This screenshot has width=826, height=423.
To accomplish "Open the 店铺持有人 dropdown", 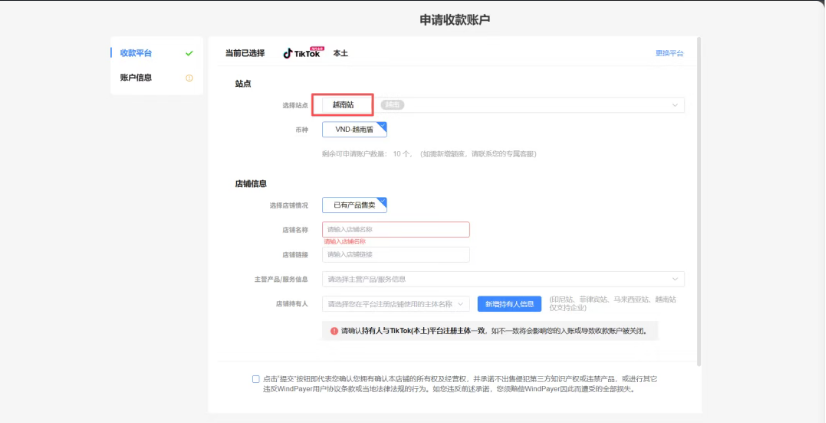I will 396,304.
